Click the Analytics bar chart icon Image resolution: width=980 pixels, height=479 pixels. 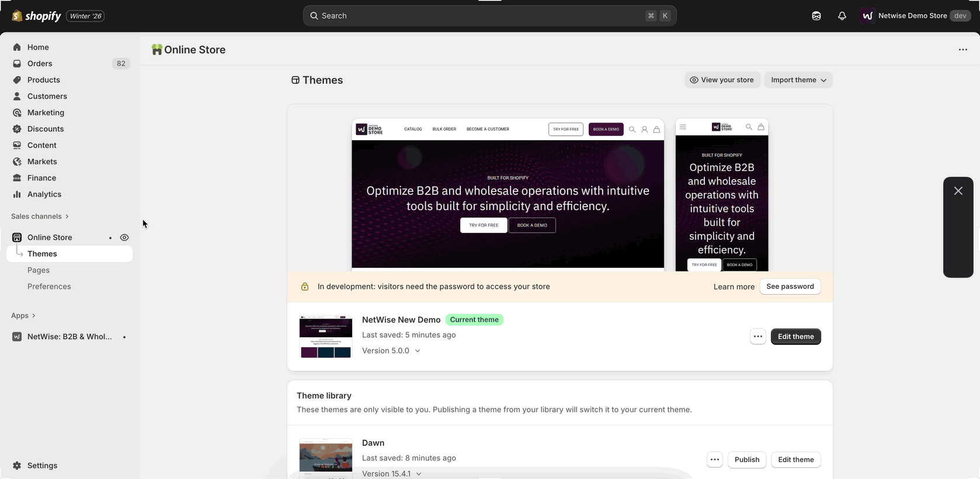[x=17, y=194]
